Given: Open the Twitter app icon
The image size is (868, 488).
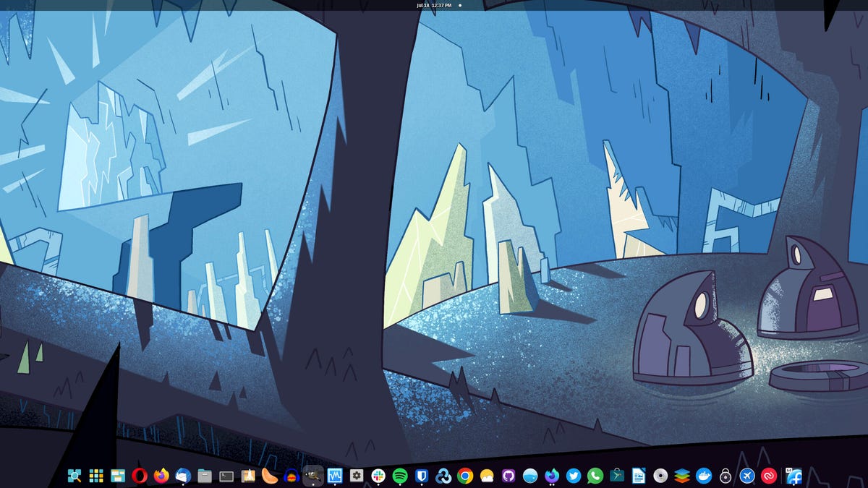Looking at the screenshot, I should [574, 476].
